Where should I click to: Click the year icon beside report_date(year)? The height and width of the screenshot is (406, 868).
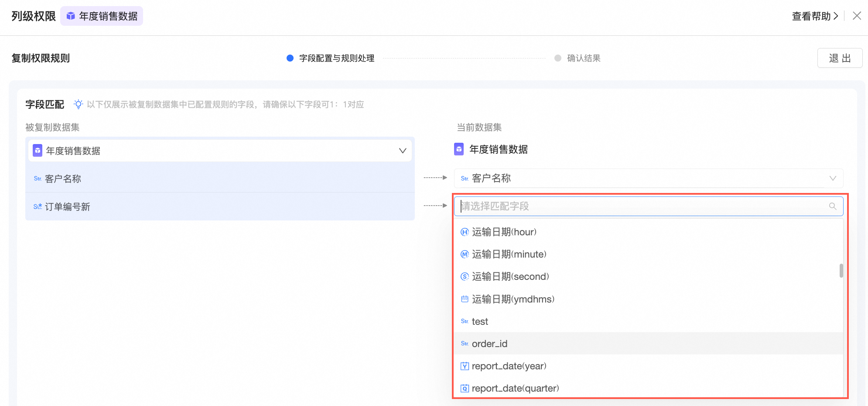[x=465, y=366]
